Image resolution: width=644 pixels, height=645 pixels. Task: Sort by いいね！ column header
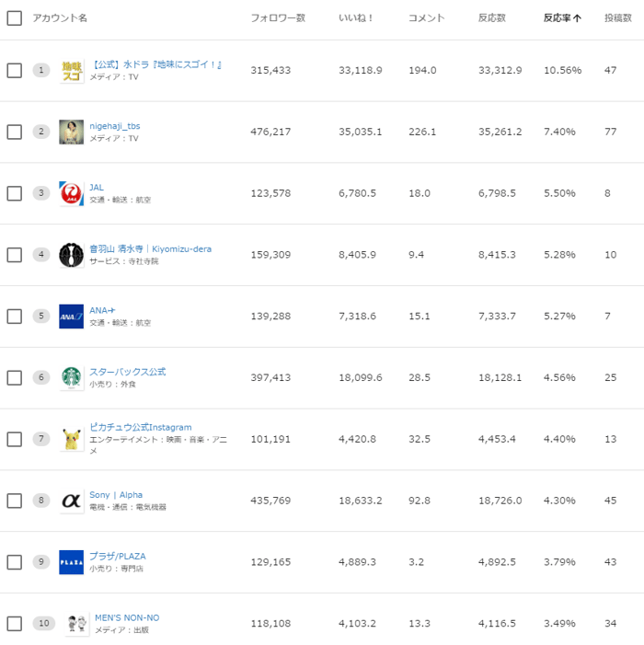click(x=356, y=18)
